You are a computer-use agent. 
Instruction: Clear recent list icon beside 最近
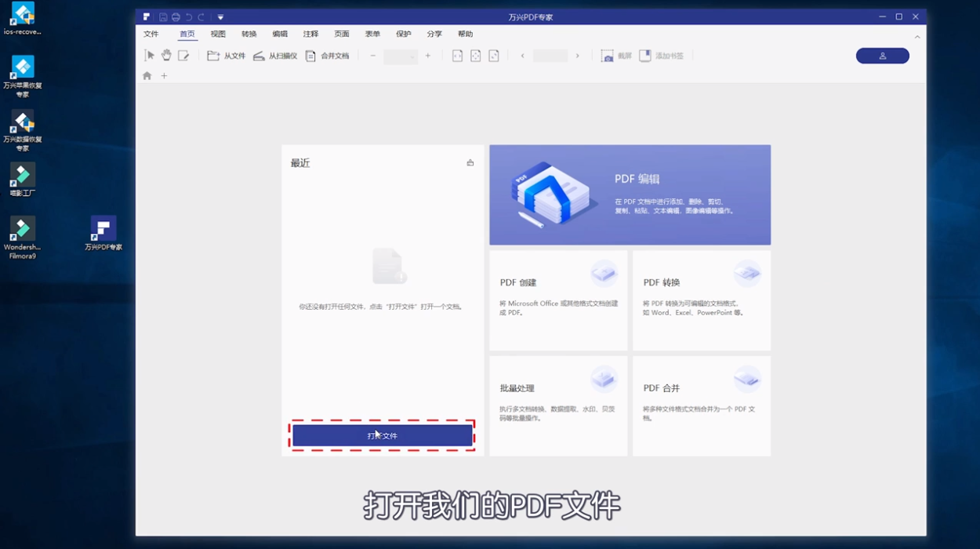tap(470, 163)
